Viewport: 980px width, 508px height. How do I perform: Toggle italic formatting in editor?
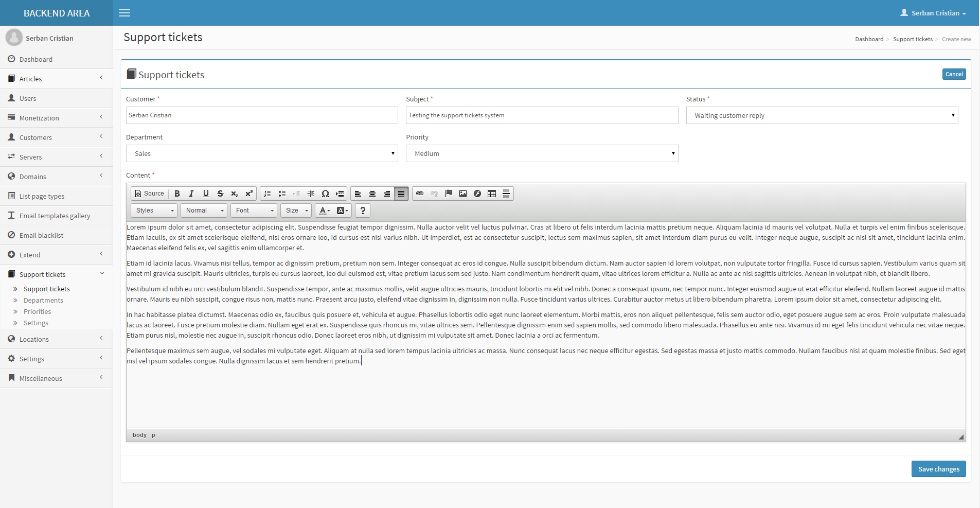[191, 194]
